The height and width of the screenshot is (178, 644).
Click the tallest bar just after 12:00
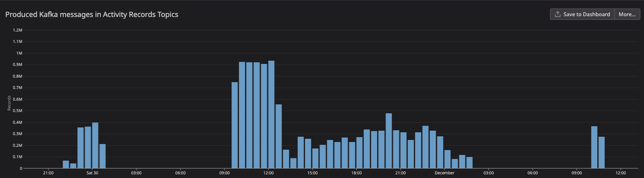coord(271,114)
